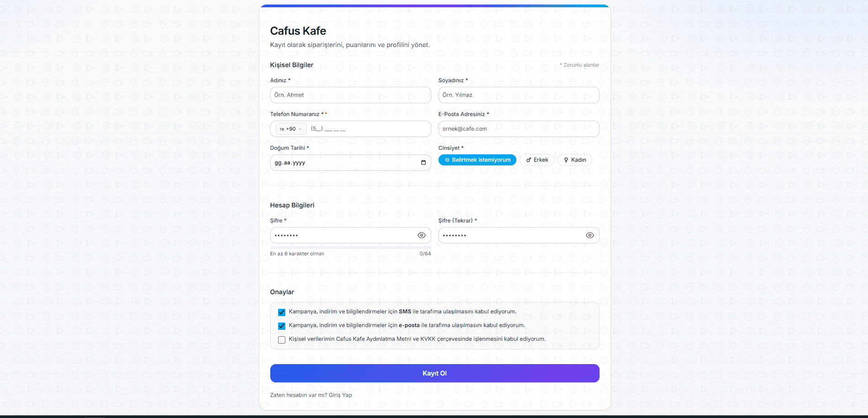
Task: Show password in the Şifre field
Action: click(x=421, y=235)
